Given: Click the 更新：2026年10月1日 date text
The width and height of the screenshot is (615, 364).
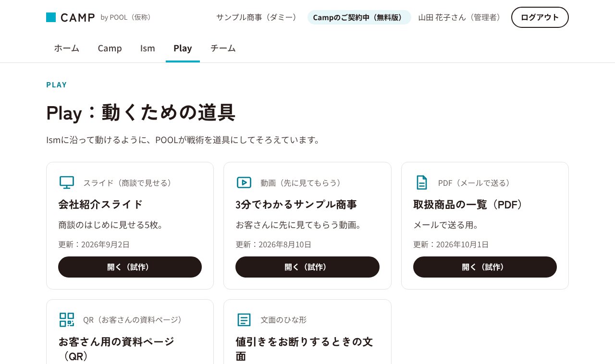Looking at the screenshot, I should click(x=451, y=244).
